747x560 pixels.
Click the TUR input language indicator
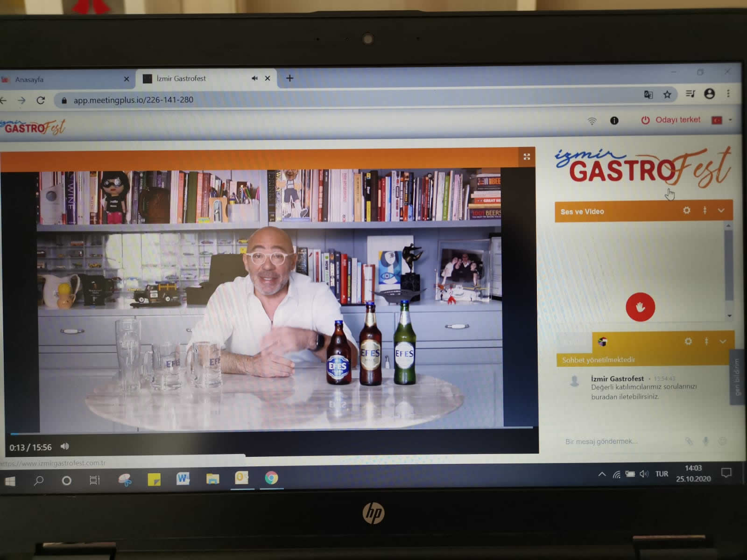pos(662,474)
